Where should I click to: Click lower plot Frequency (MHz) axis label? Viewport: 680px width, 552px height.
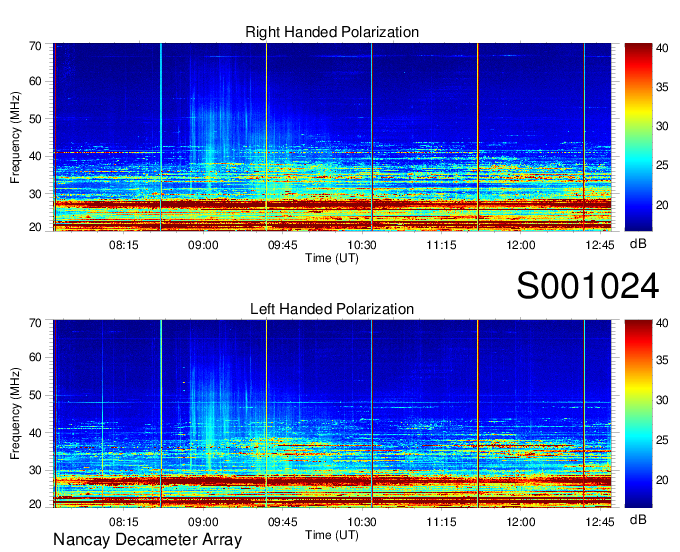click(x=15, y=414)
